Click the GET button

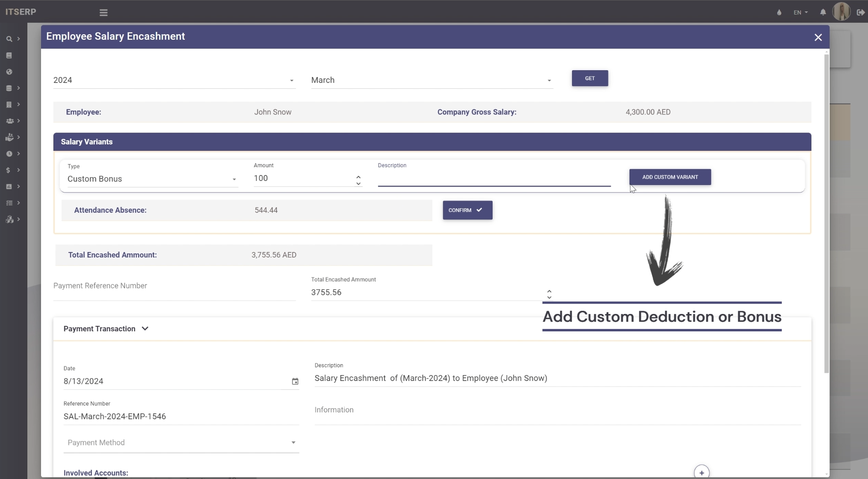point(589,78)
